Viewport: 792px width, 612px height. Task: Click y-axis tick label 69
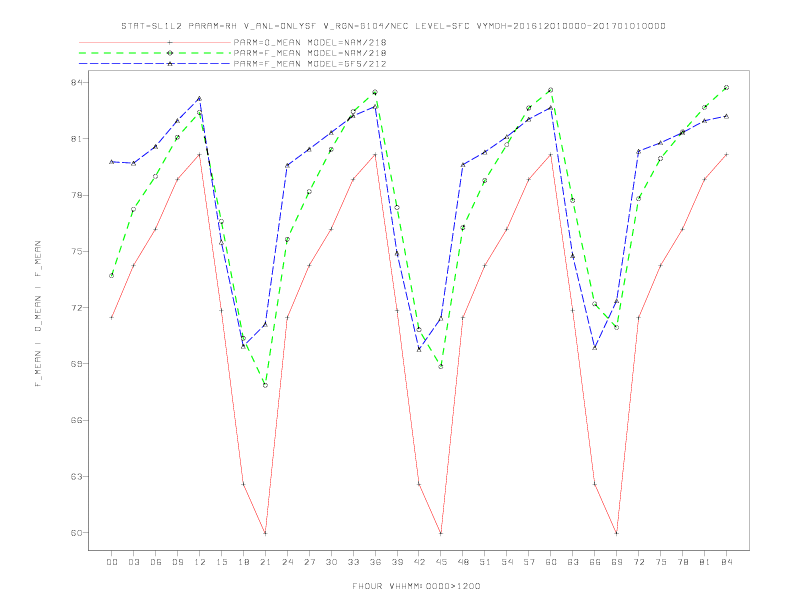(76, 364)
